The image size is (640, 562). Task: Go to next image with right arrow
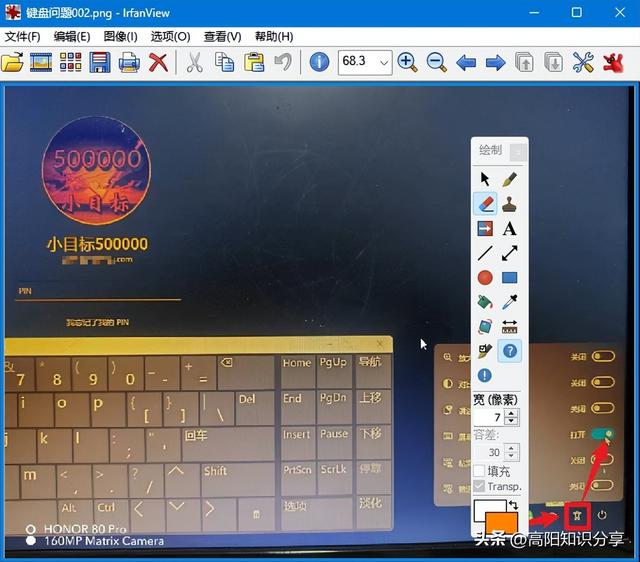(x=496, y=63)
